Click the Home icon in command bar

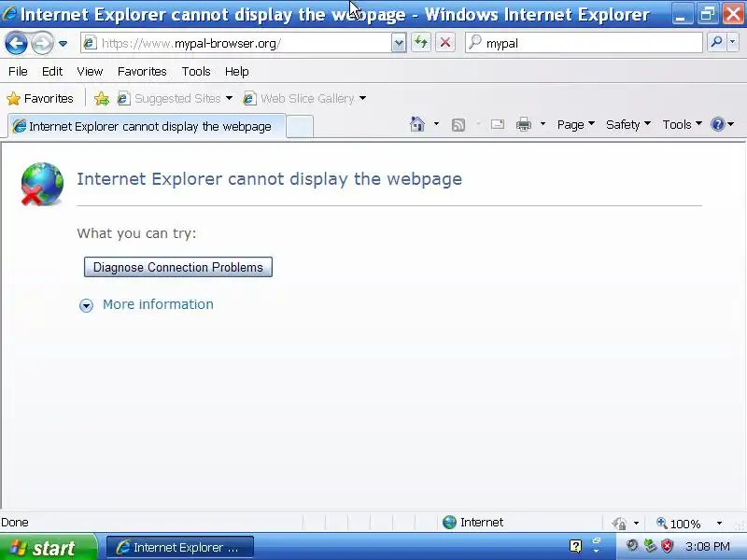[x=417, y=124]
